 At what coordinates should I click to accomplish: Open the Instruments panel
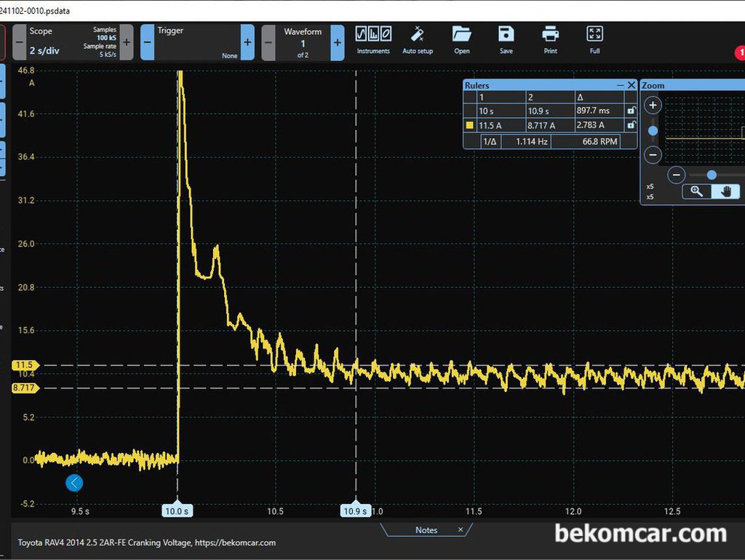click(x=373, y=41)
